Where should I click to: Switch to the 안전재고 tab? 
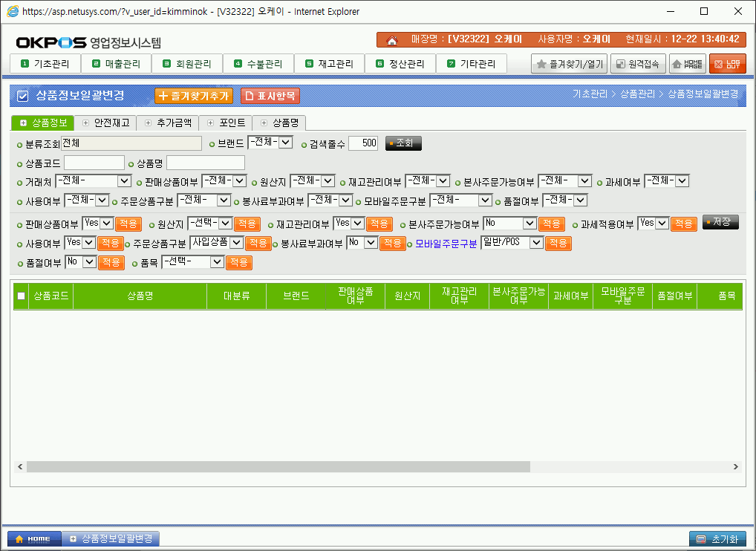coord(105,123)
